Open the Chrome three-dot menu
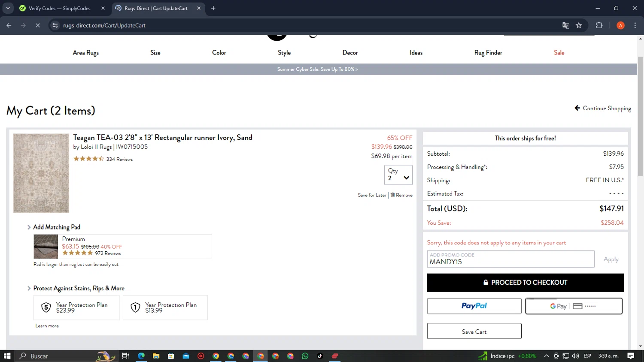Screen dimensions: 644x362 tap(635, 25)
